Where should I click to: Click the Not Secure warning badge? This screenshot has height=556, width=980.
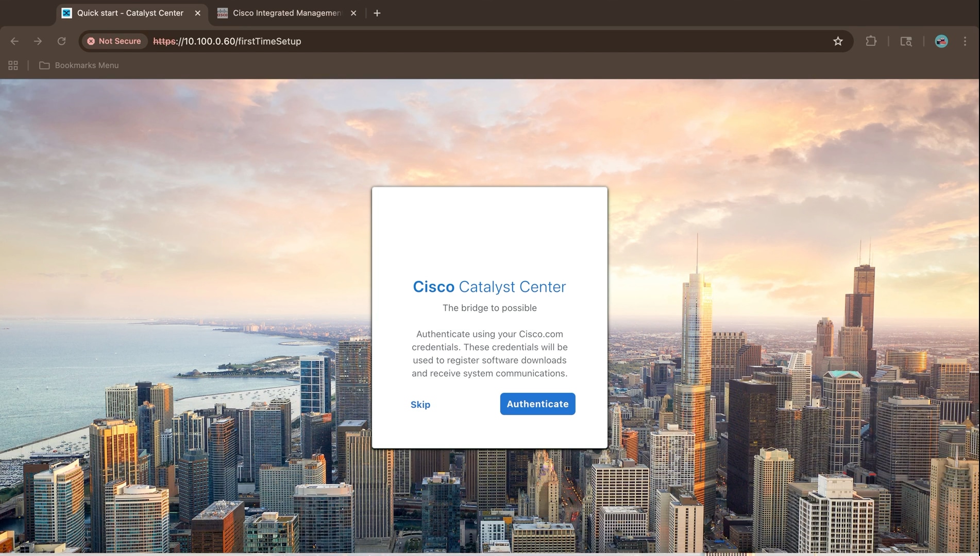pyautogui.click(x=114, y=41)
